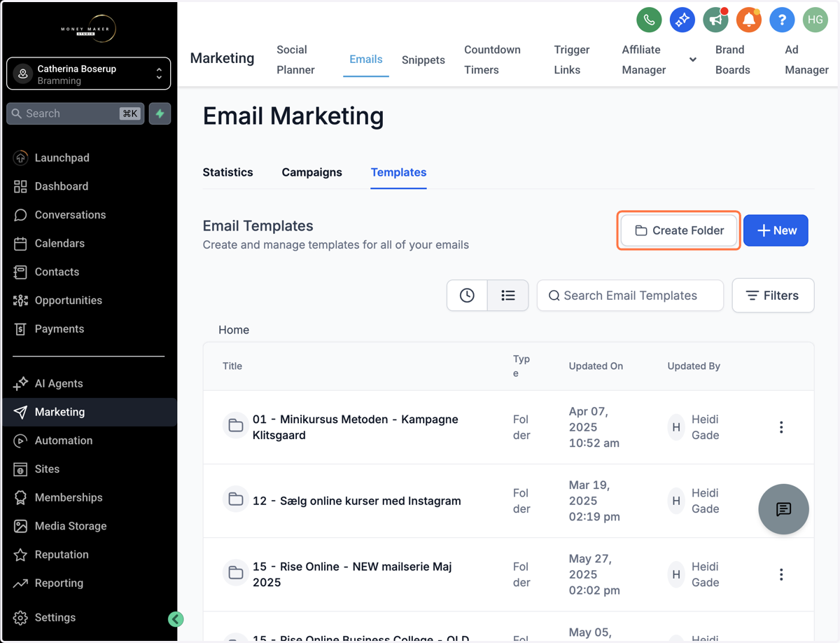Click the Updated By column header

point(694,366)
